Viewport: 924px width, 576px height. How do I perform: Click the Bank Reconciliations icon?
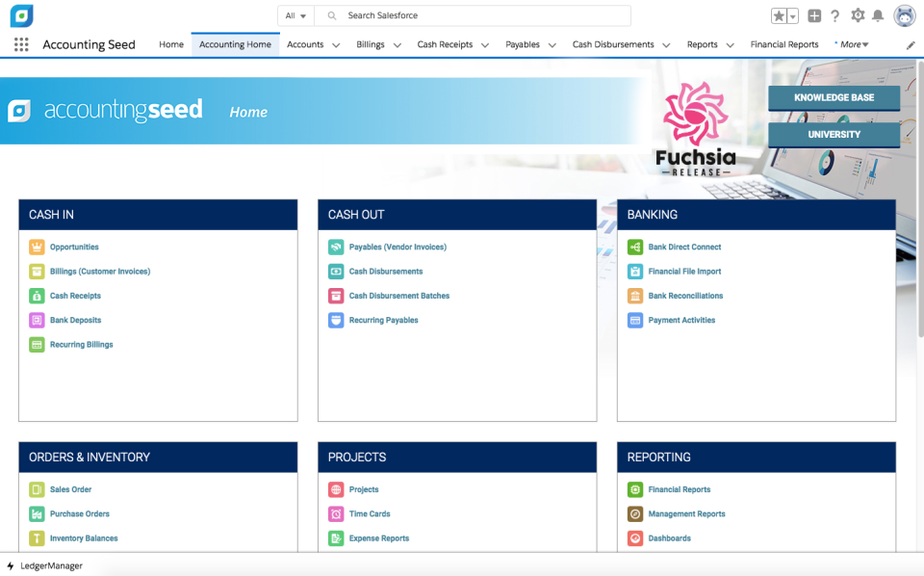(x=635, y=296)
